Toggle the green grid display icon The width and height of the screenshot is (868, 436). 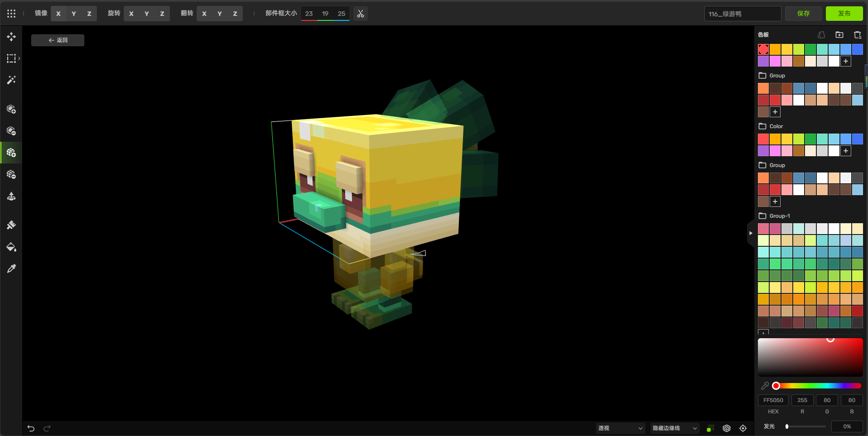[x=710, y=428]
